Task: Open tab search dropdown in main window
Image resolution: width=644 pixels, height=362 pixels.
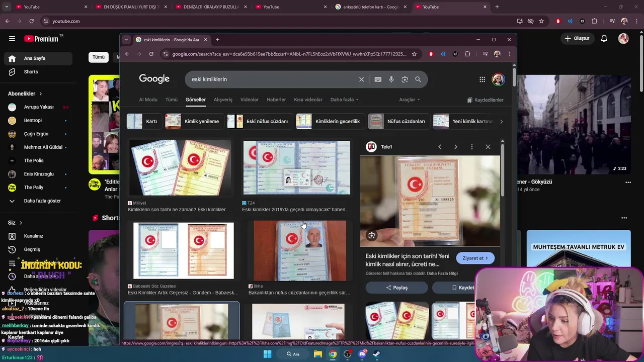Action: [7, 7]
